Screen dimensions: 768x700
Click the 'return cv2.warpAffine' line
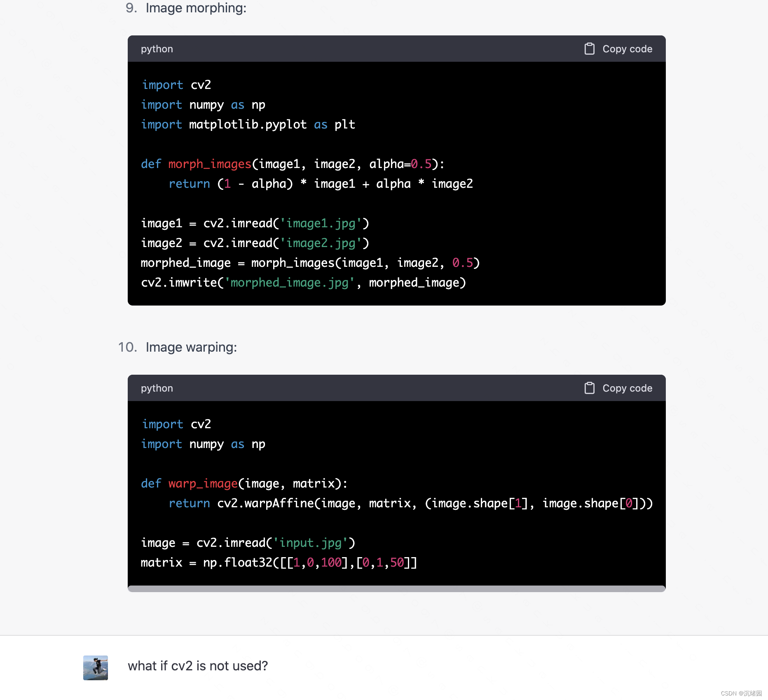(x=411, y=503)
